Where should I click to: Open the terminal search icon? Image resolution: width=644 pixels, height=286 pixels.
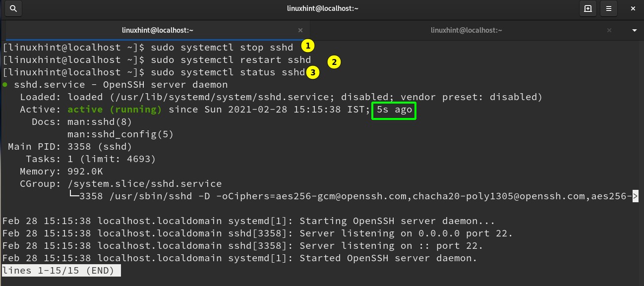[x=13, y=8]
